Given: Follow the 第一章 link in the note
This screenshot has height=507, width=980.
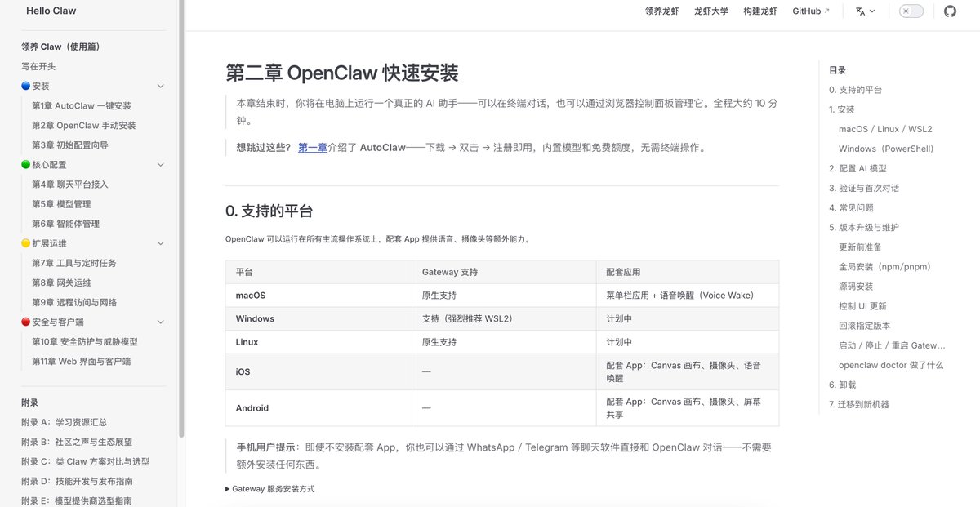Looking at the screenshot, I should click(x=313, y=148).
